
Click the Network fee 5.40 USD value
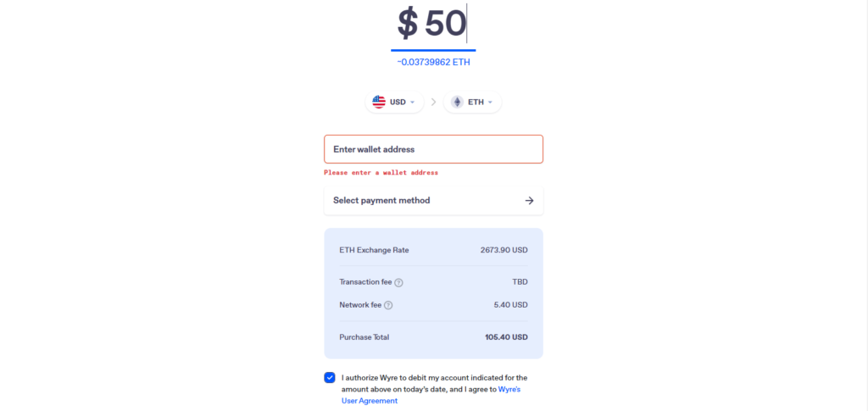coord(511,305)
